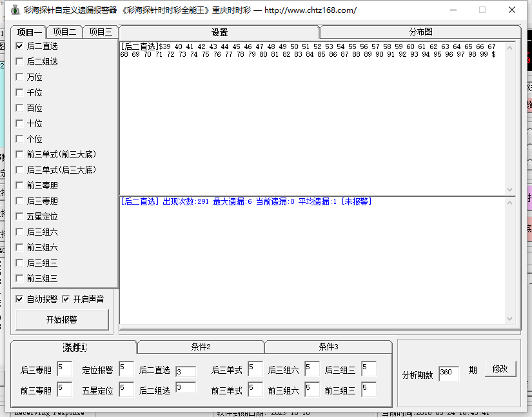Click the app icon in title bar
Image resolution: width=532 pixels, height=417 pixels.
(x=15, y=10)
